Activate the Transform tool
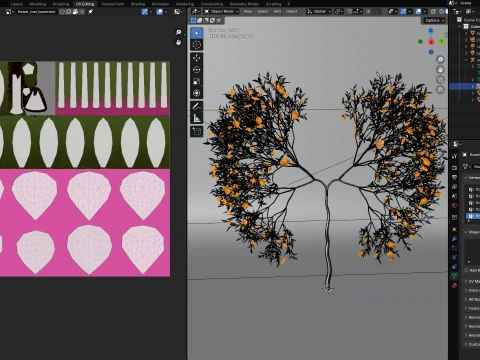This screenshot has width=480, height=360. tap(197, 93)
